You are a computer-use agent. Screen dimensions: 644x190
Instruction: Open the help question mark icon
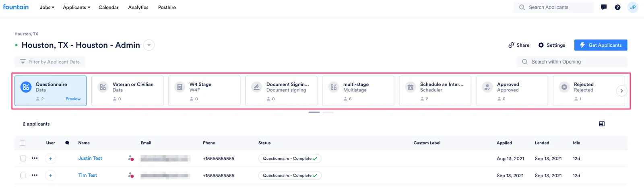point(617,7)
